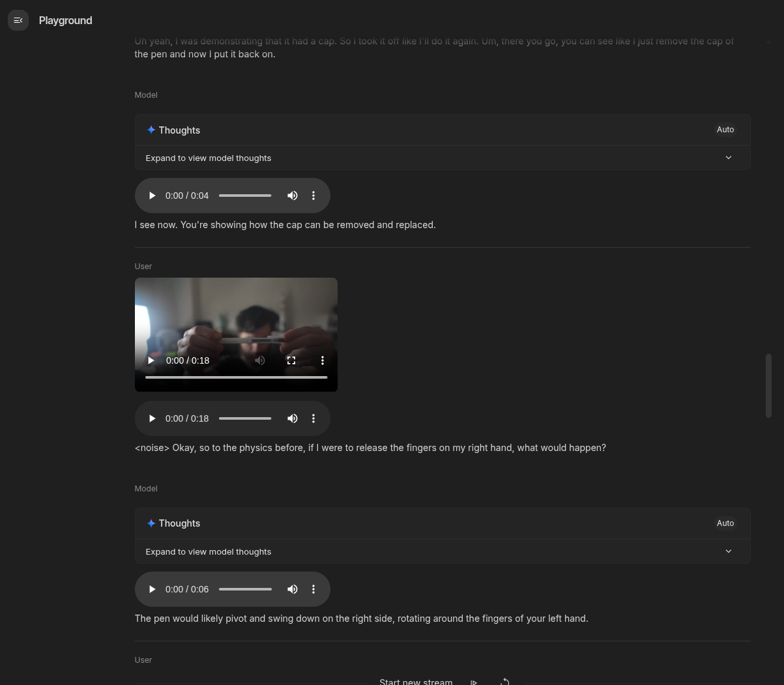784x685 pixels.
Task: Play the user video clip
Action: 151,360
